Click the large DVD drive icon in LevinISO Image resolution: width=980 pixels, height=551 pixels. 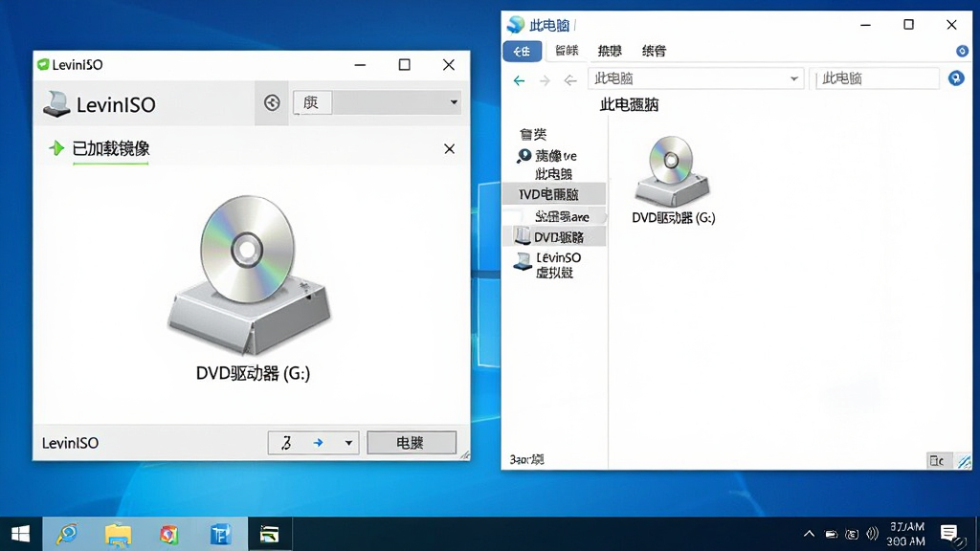248,275
